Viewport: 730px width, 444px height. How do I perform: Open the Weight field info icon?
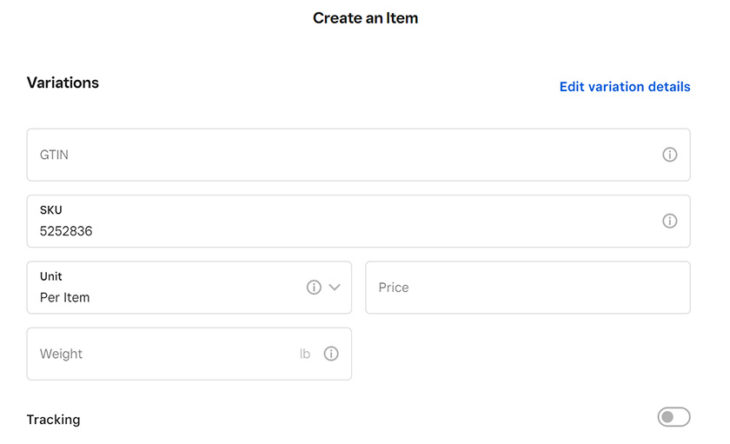click(x=331, y=354)
